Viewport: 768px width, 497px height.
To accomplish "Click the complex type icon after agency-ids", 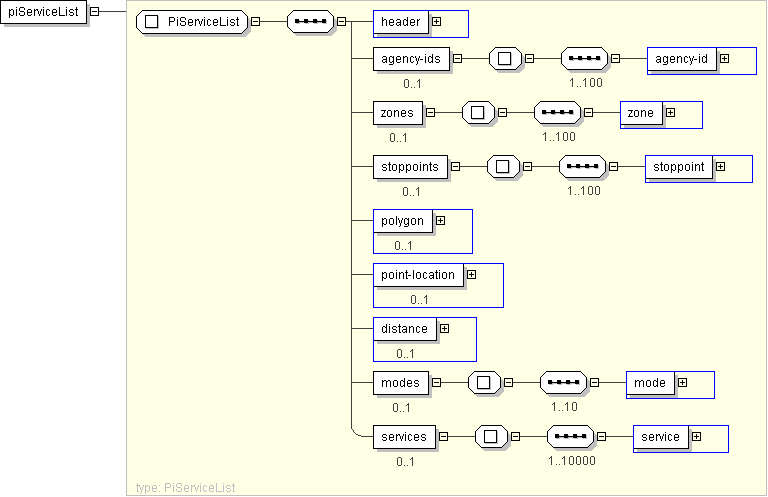I will [x=504, y=59].
